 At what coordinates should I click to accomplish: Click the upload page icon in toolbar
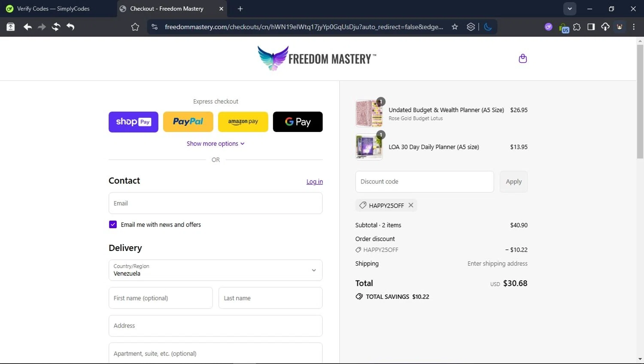(x=11, y=27)
